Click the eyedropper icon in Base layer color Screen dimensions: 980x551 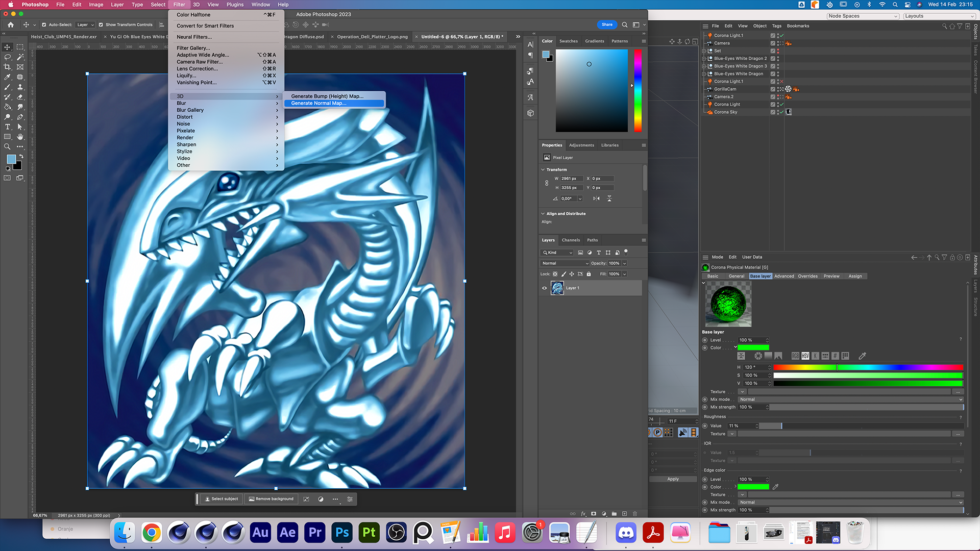[x=863, y=356]
